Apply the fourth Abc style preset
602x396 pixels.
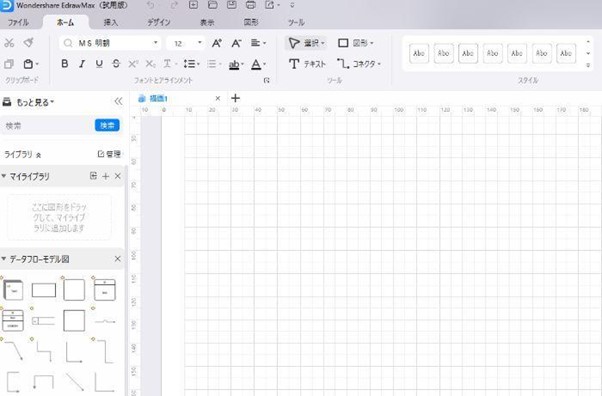coord(493,53)
